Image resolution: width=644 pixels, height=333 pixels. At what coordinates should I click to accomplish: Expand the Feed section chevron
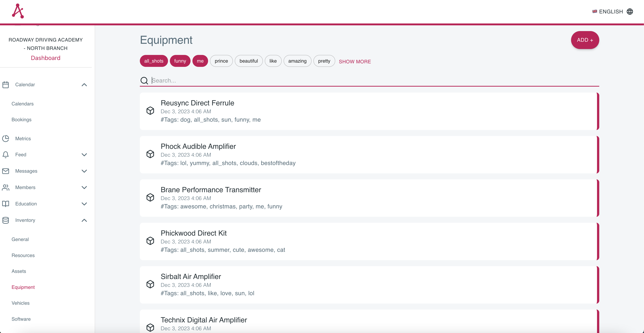pos(84,155)
